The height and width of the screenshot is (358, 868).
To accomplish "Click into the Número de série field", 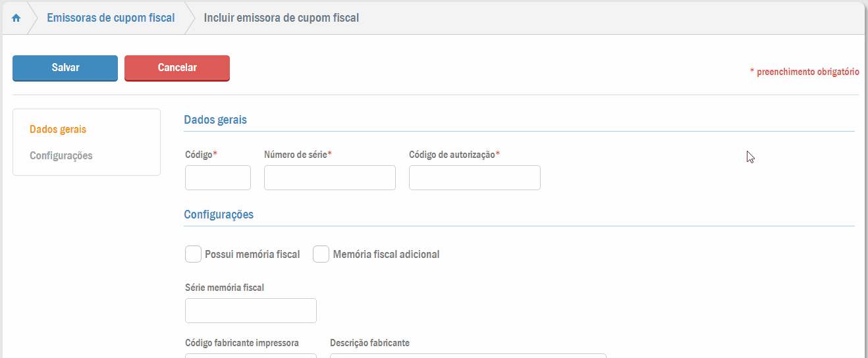I will (x=330, y=178).
